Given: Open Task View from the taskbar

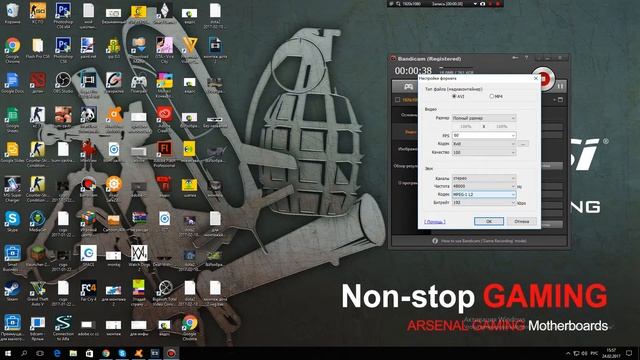Looking at the screenshot, I should 40,353.
